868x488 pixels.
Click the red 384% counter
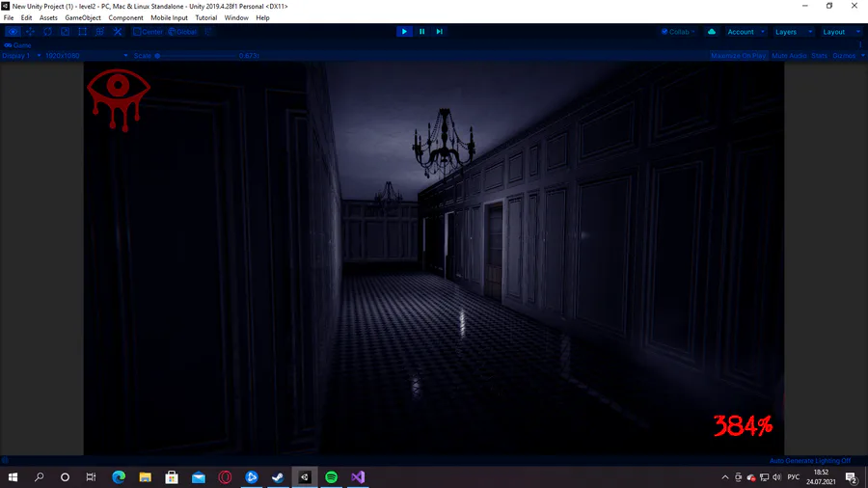pyautogui.click(x=743, y=425)
